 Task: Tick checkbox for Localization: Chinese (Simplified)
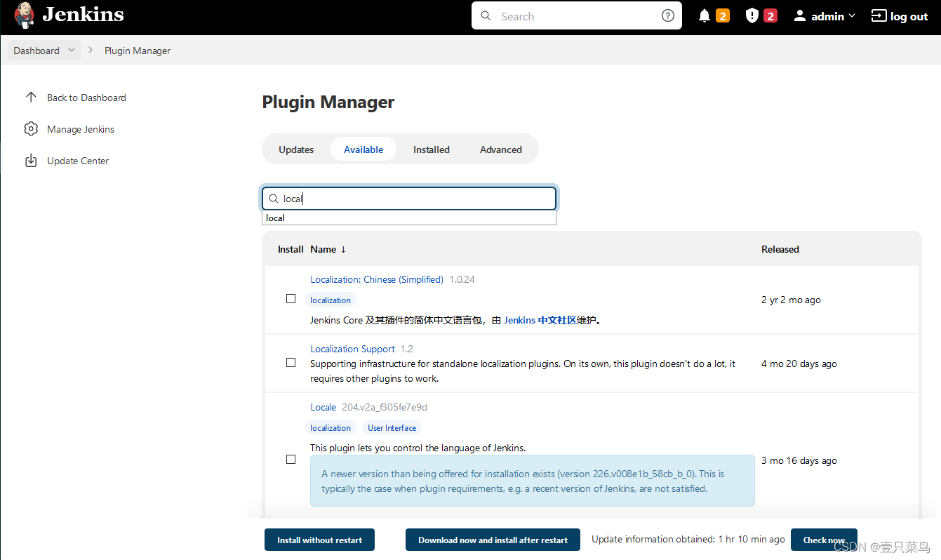pyautogui.click(x=291, y=299)
